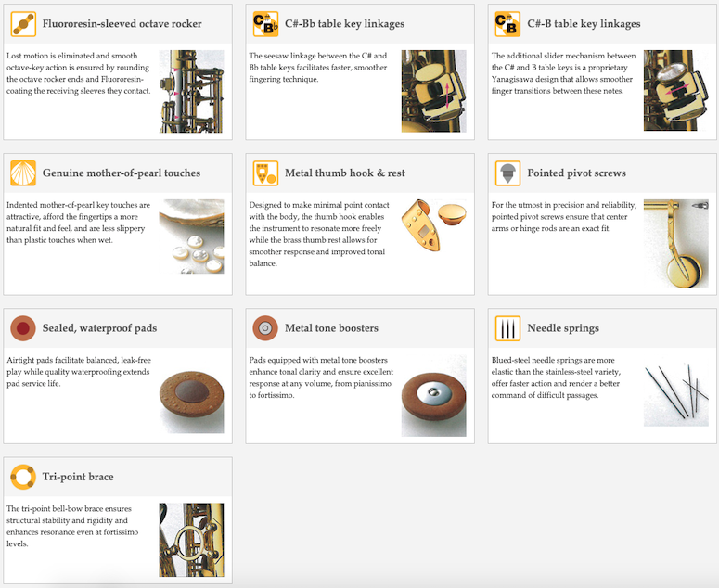The image size is (719, 588).
Task: Click the tri-point brace ring icon
Action: [x=23, y=477]
